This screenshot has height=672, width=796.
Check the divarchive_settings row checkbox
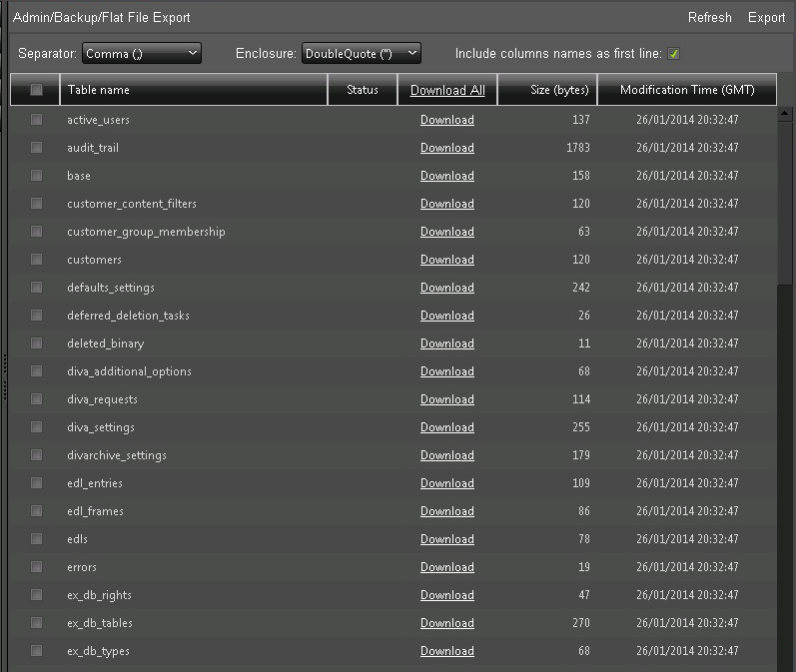pos(36,454)
